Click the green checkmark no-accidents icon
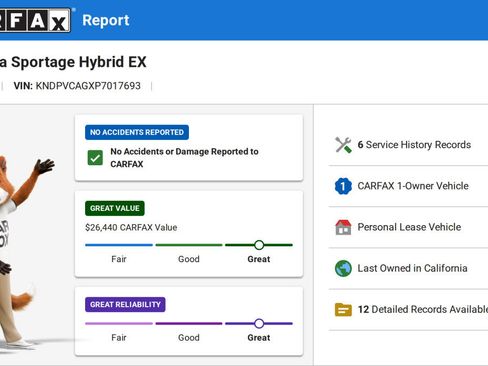488x366 pixels. (95, 158)
